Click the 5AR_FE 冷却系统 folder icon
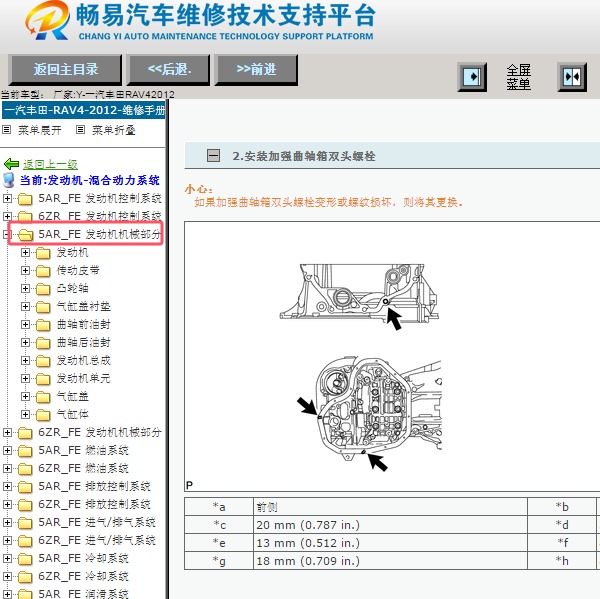This screenshot has height=599, width=600. [25, 559]
